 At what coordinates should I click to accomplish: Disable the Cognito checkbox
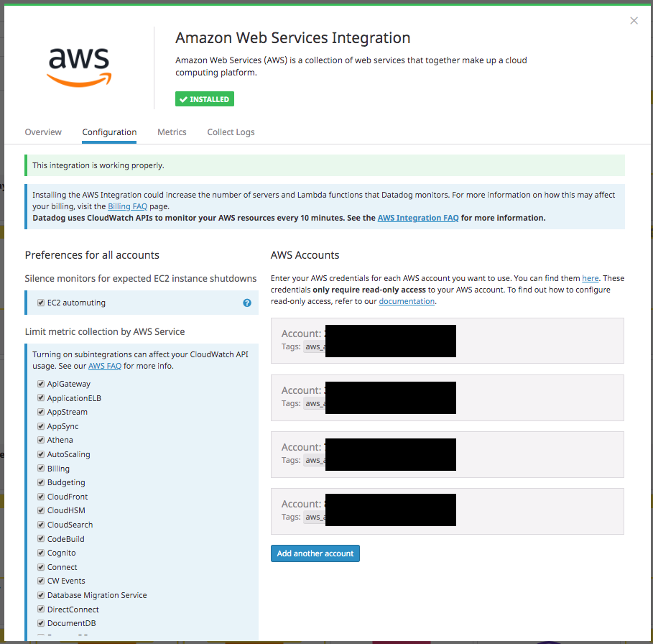tap(41, 553)
